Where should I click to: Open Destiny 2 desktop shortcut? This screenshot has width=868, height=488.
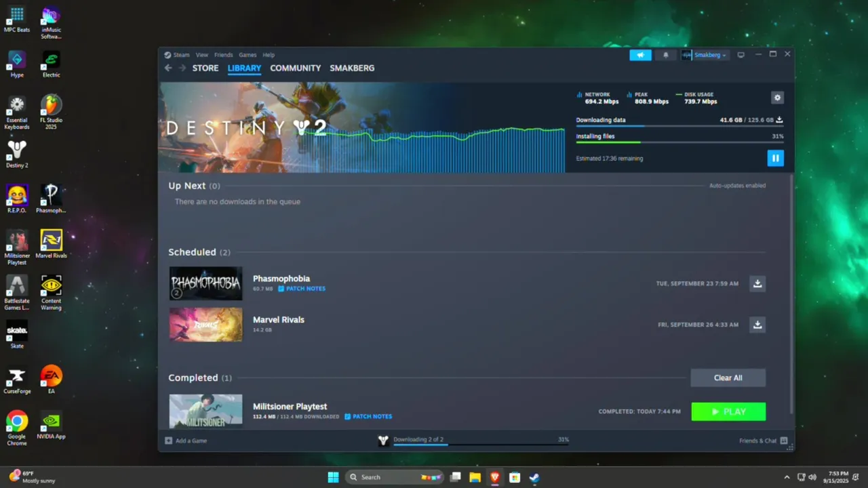17,155
